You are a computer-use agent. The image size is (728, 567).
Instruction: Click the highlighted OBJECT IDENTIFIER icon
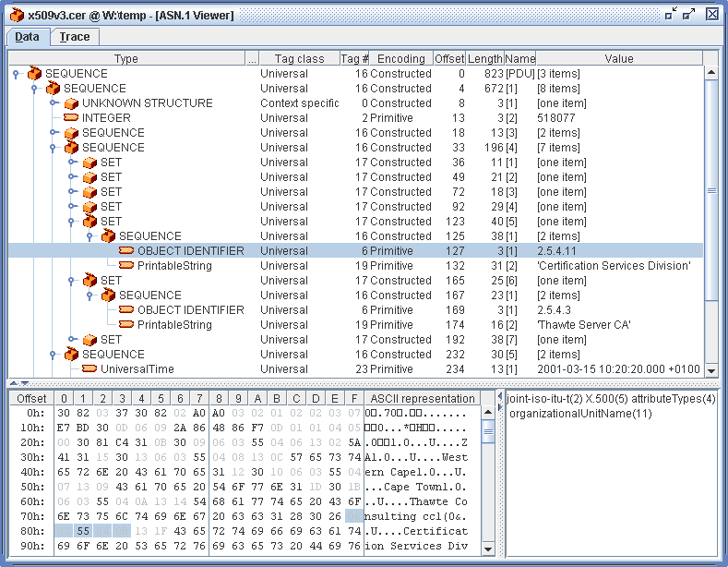coord(126,250)
